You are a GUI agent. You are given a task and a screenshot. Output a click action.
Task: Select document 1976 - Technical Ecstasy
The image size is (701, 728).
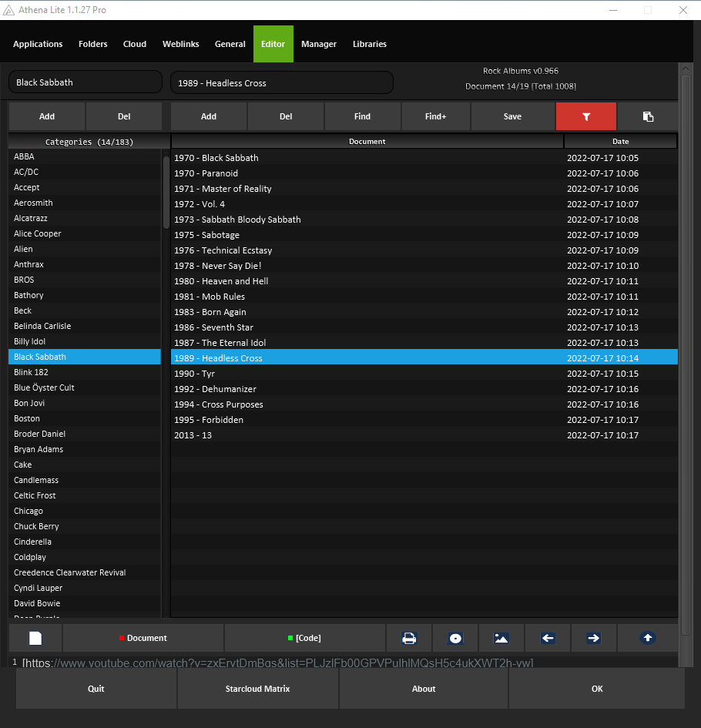(424, 250)
